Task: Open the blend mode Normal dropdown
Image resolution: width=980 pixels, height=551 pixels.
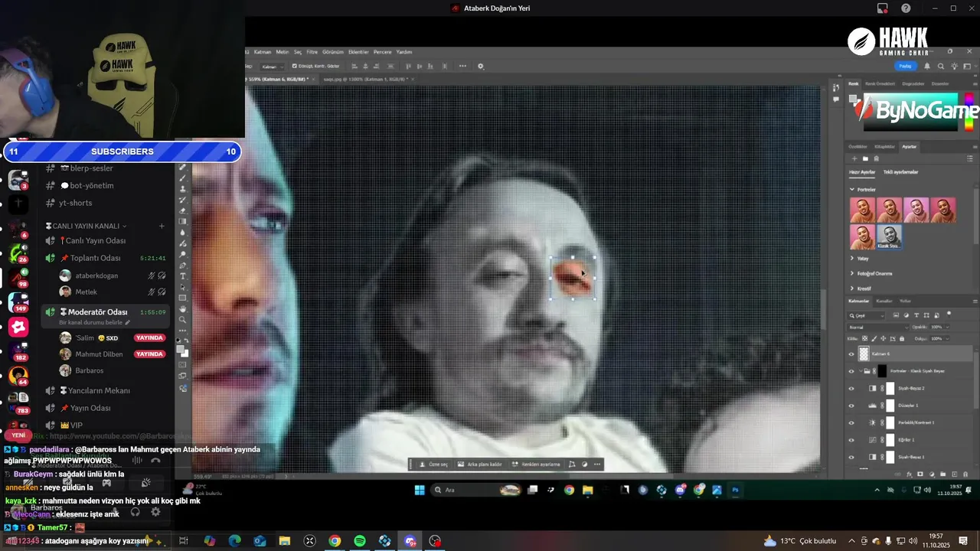Action: [x=878, y=327]
